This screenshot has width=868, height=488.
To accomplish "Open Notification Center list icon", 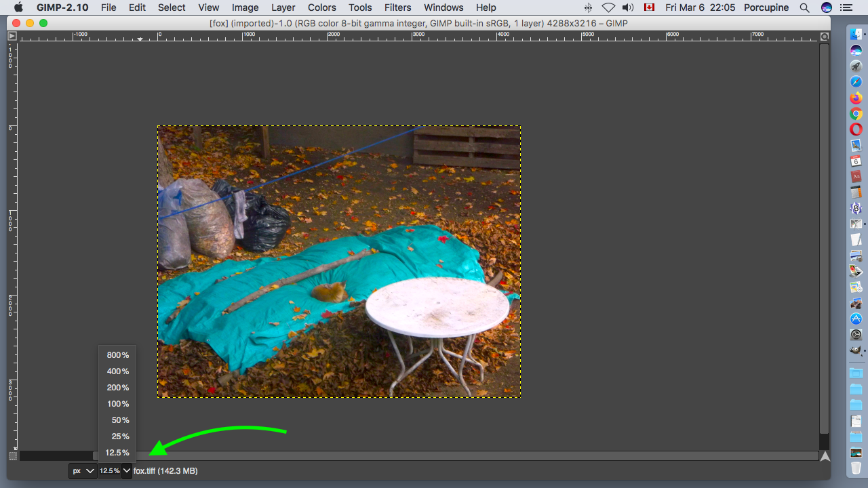I will coord(846,7).
